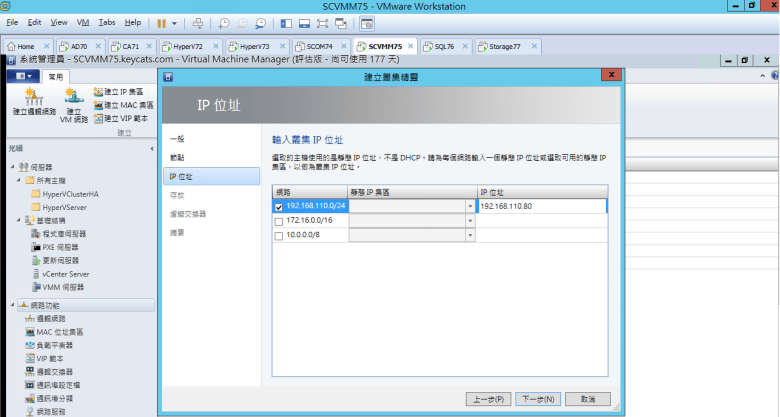Click the 下一步(N) next button
This screenshot has width=780, height=417.
tap(538, 399)
